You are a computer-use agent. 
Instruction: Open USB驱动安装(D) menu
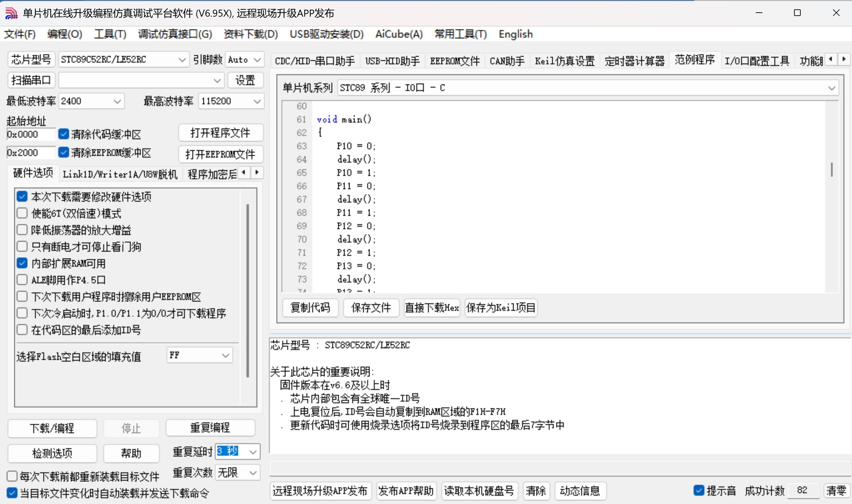[327, 34]
